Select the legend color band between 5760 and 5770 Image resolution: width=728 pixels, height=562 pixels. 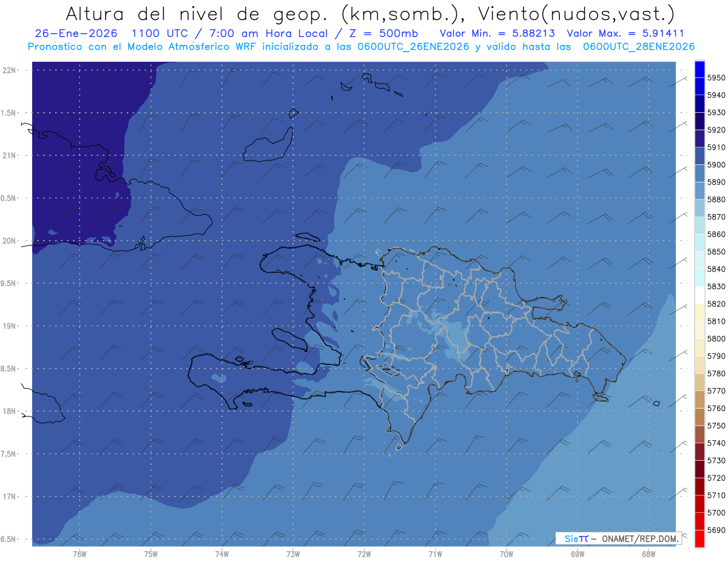click(699, 400)
